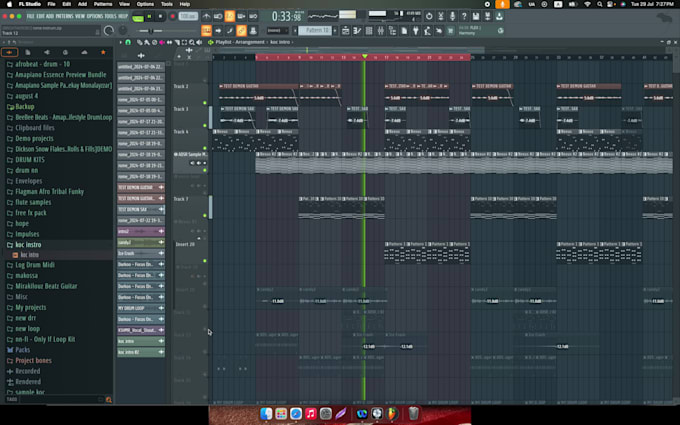Viewport: 680px width, 425px height.
Task: Expand the 'DRUM KITS' browser folder
Action: [30, 160]
